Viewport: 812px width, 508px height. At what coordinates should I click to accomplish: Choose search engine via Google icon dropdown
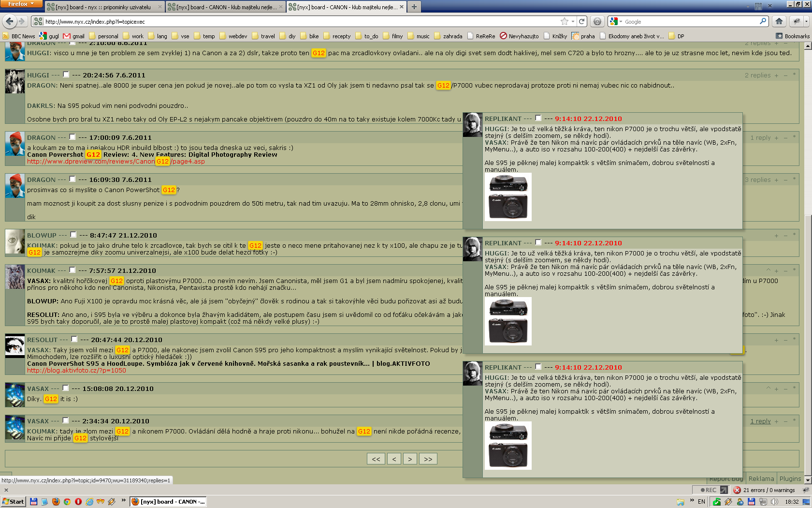coord(616,21)
